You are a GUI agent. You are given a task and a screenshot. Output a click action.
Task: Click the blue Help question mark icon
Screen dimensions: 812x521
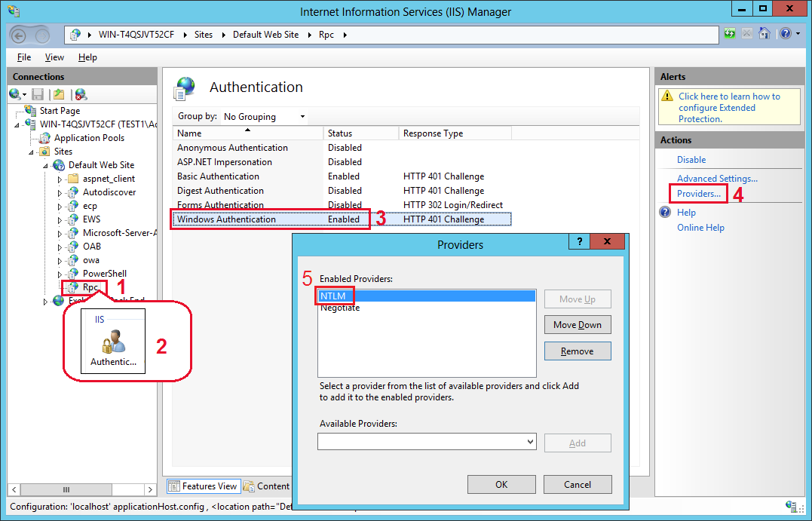pos(786,34)
